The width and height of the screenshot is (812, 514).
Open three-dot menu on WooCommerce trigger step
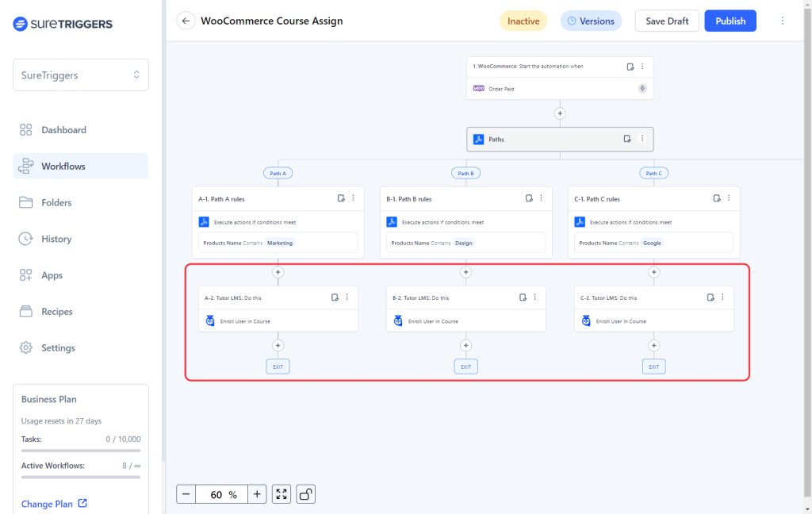642,67
